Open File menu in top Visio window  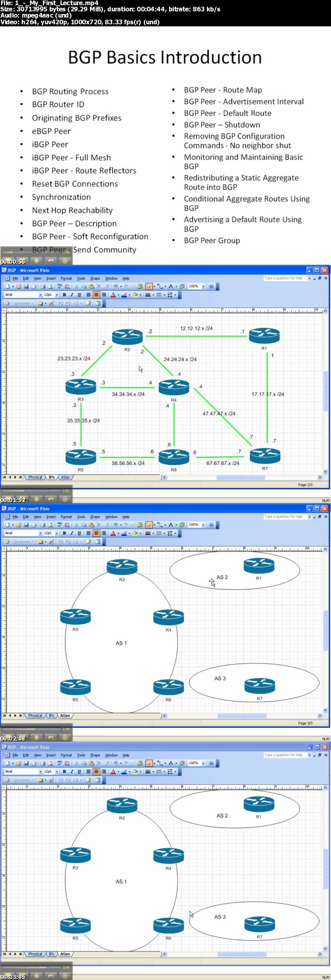point(15,278)
